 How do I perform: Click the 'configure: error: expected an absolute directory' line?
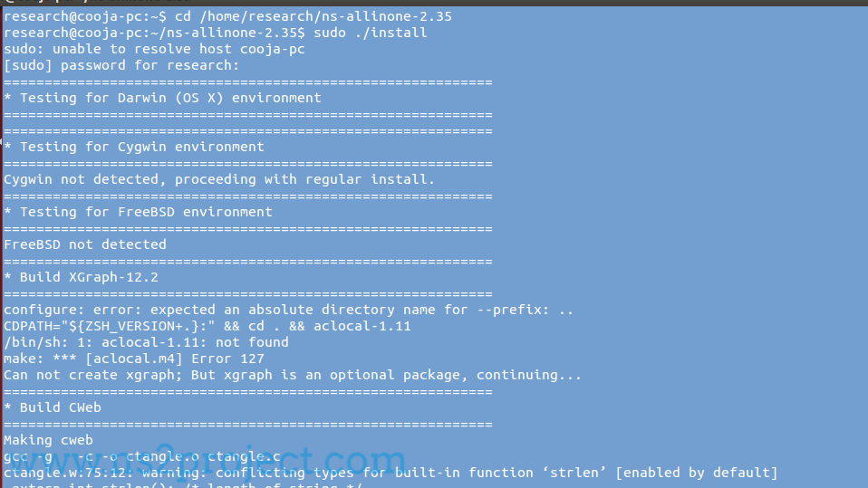[x=288, y=310]
